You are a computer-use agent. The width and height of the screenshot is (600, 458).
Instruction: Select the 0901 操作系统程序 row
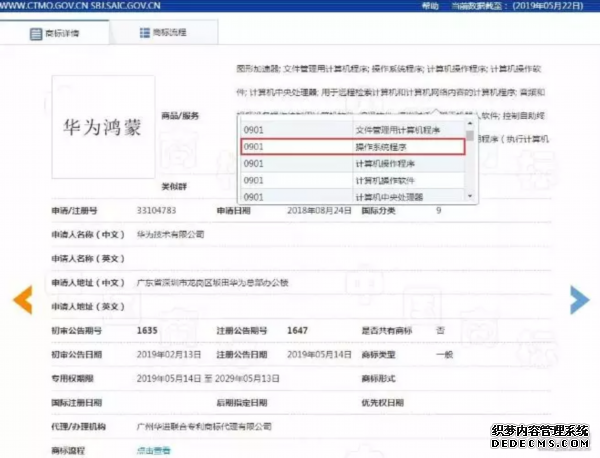tap(353, 147)
